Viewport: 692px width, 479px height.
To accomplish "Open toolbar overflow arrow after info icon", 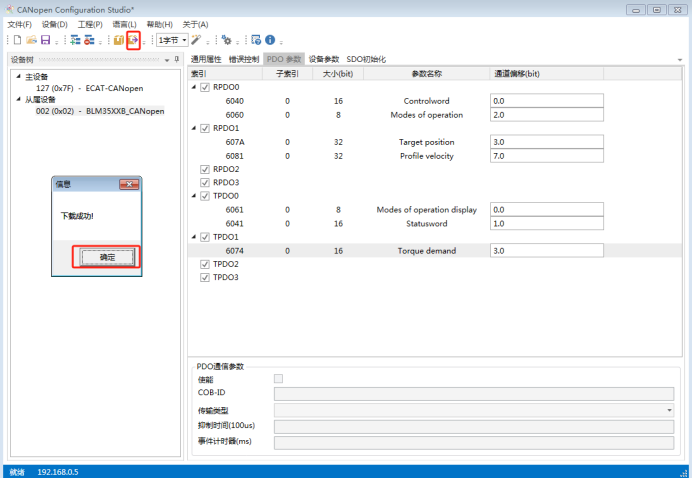I will tap(281, 42).
